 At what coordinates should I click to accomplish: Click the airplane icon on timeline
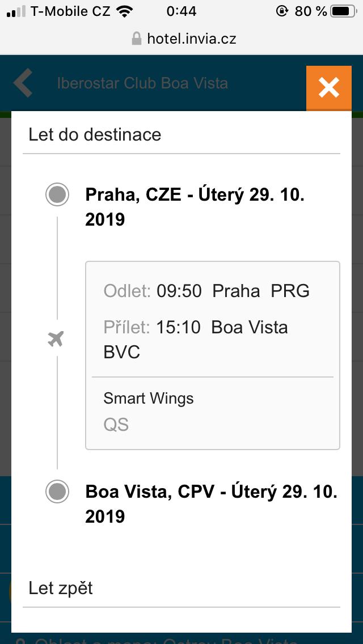click(56, 340)
